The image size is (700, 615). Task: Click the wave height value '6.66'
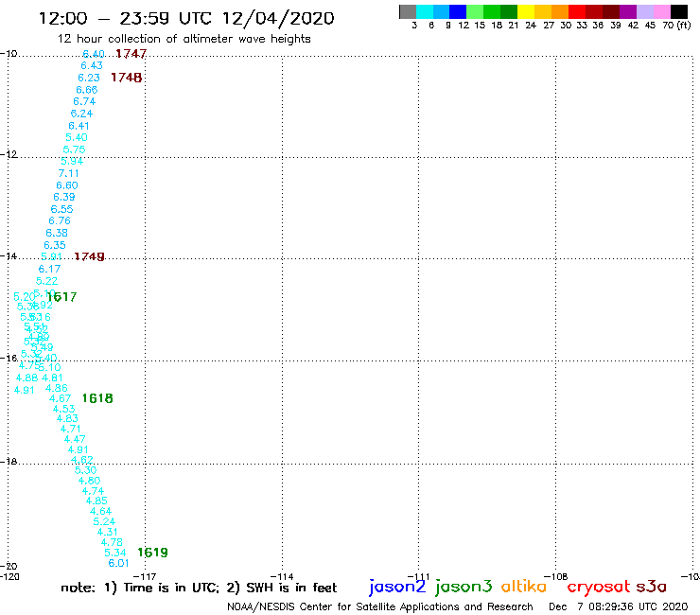pyautogui.click(x=87, y=90)
